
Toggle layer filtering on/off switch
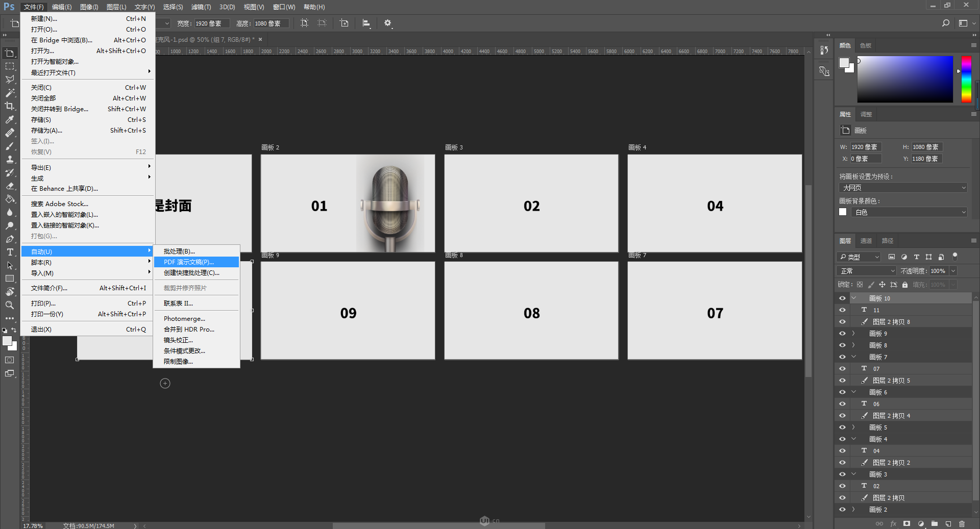(955, 256)
